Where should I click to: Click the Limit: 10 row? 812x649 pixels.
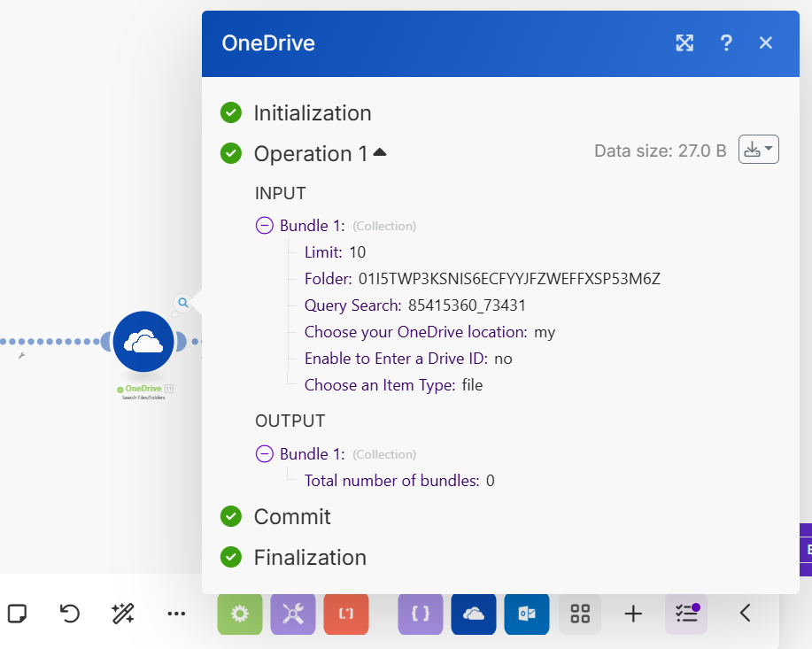[335, 252]
